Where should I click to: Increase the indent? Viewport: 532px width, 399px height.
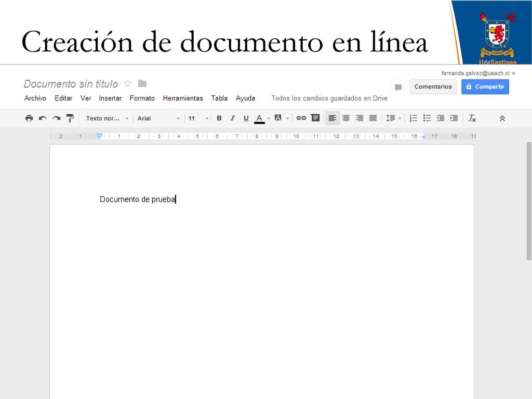454,118
